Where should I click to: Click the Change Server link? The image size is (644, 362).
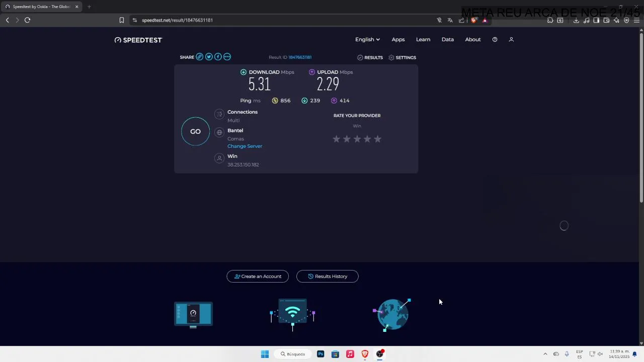pos(245,146)
